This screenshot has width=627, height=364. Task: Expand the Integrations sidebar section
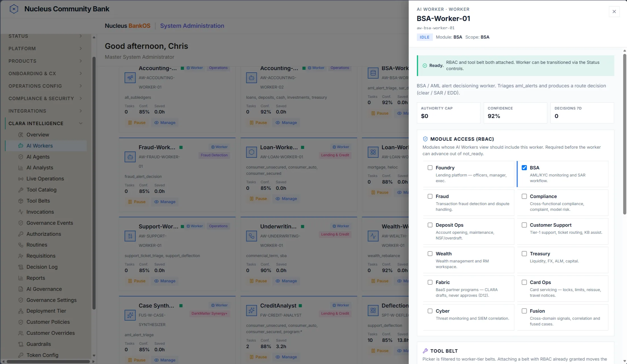pyautogui.click(x=45, y=111)
